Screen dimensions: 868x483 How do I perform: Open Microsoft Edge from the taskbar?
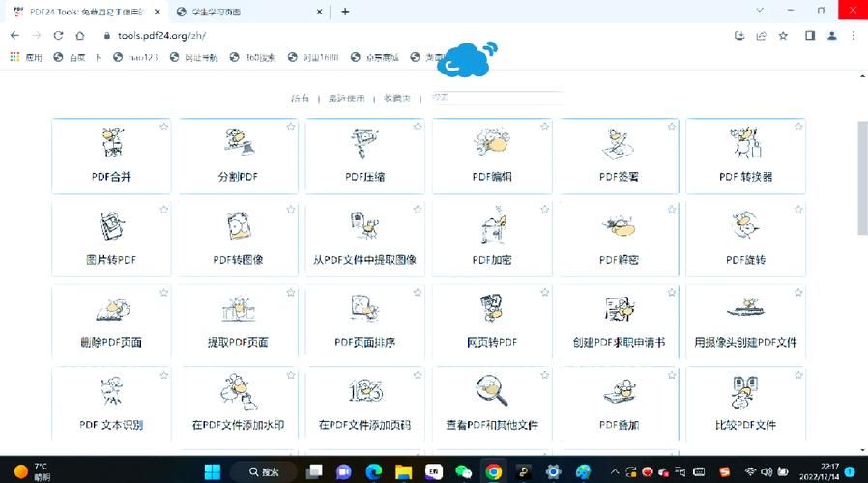pos(374,472)
